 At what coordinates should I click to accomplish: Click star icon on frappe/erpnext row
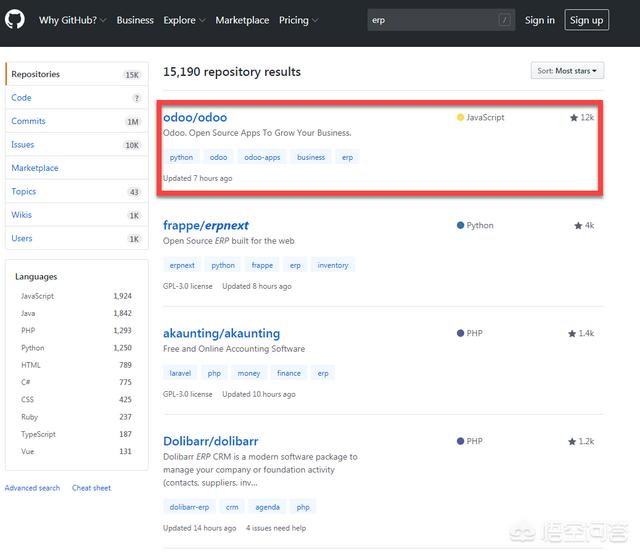(578, 226)
